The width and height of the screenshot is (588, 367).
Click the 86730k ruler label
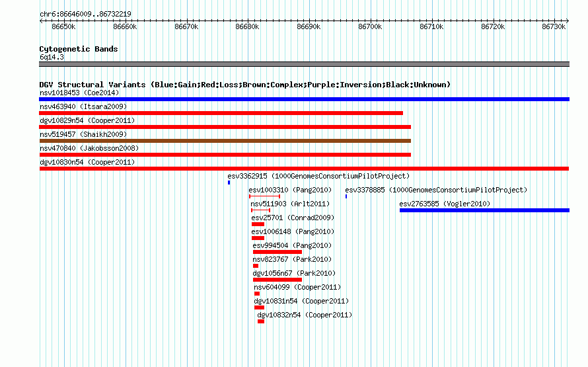(x=554, y=26)
